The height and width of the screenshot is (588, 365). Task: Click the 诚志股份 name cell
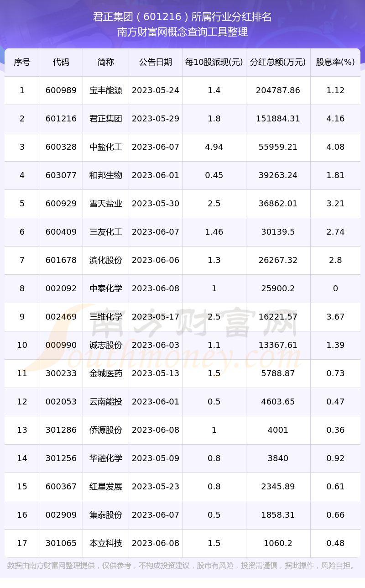pos(106,345)
